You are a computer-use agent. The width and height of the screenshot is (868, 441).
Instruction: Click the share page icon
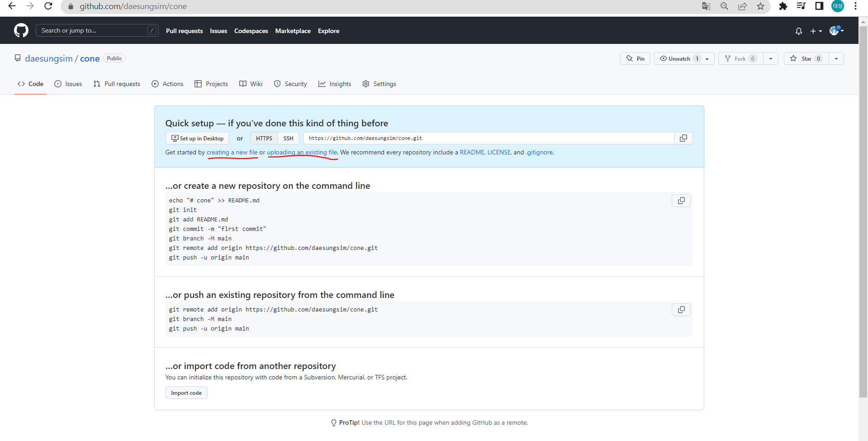(x=742, y=6)
